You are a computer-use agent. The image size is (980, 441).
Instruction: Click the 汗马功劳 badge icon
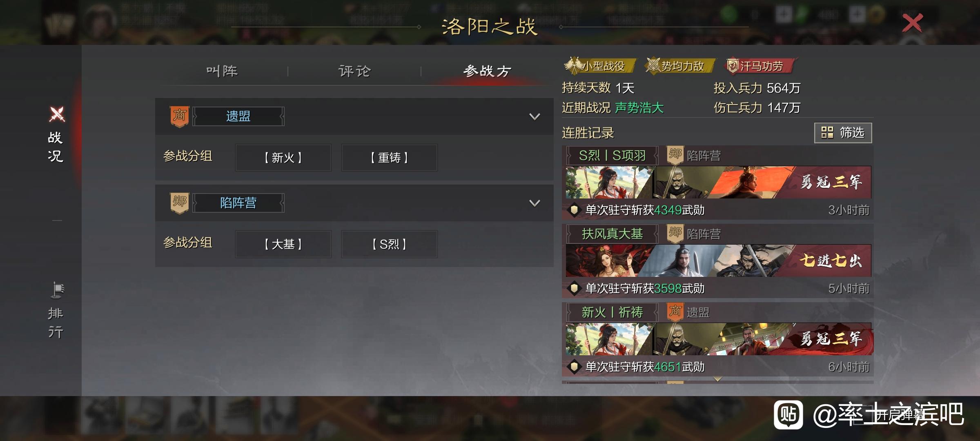pos(732,65)
